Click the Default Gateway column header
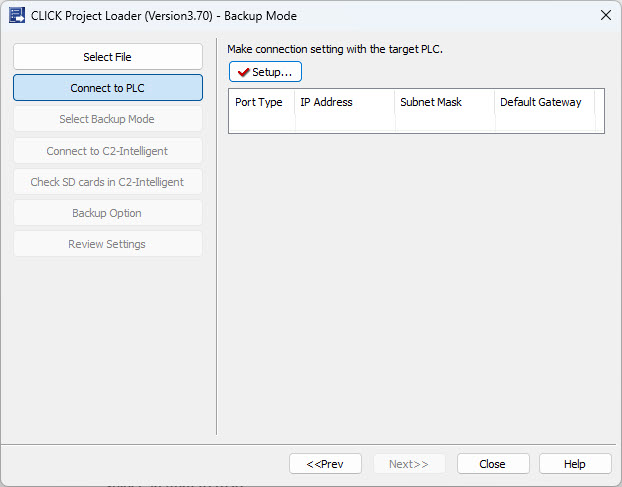 click(x=545, y=102)
